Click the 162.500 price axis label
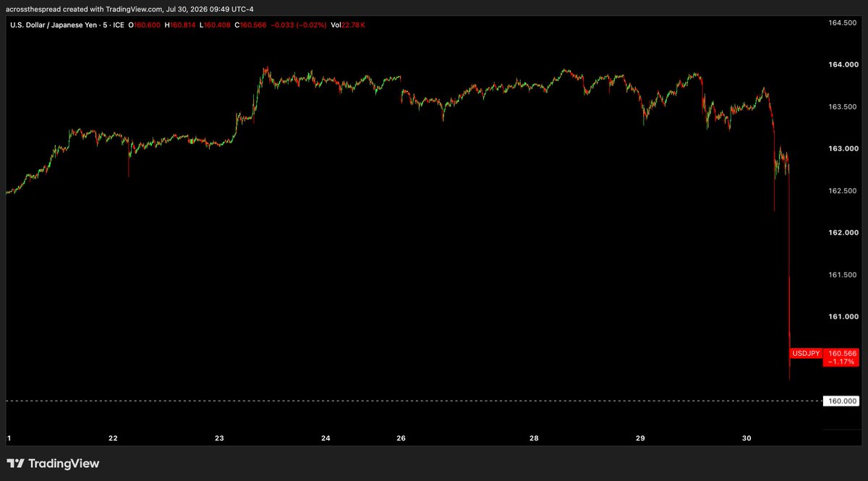Viewport: 868px width, 481px height. [842, 191]
